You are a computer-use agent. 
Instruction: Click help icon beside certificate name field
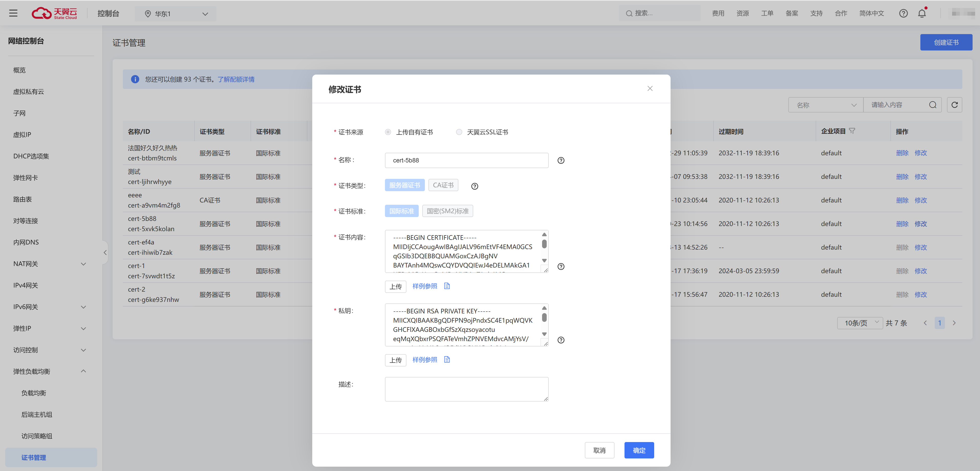point(561,160)
